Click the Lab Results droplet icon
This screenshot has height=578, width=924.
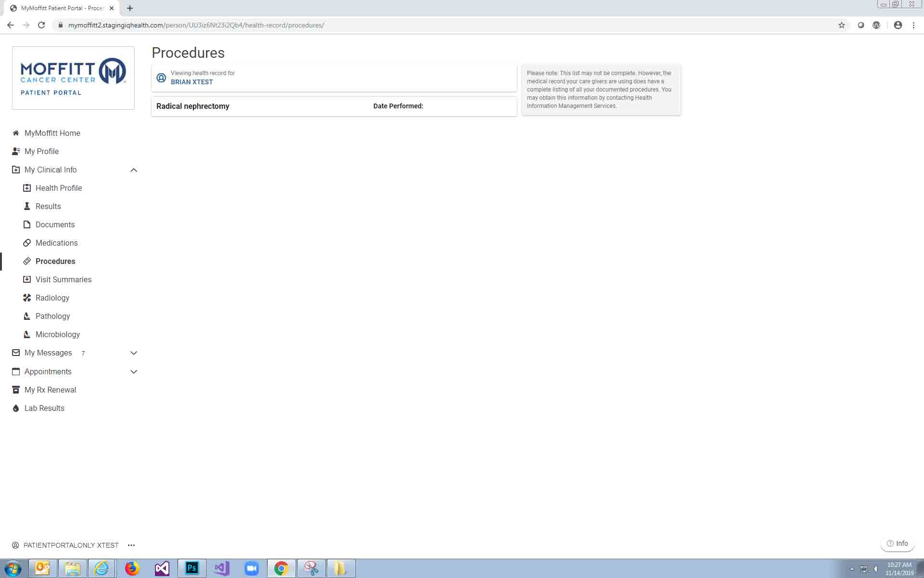click(16, 408)
